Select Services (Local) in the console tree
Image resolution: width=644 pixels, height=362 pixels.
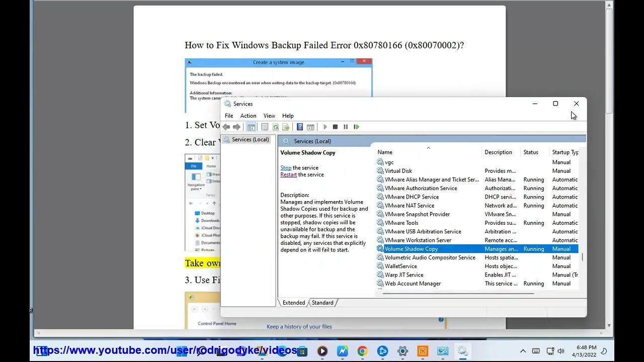(x=247, y=140)
